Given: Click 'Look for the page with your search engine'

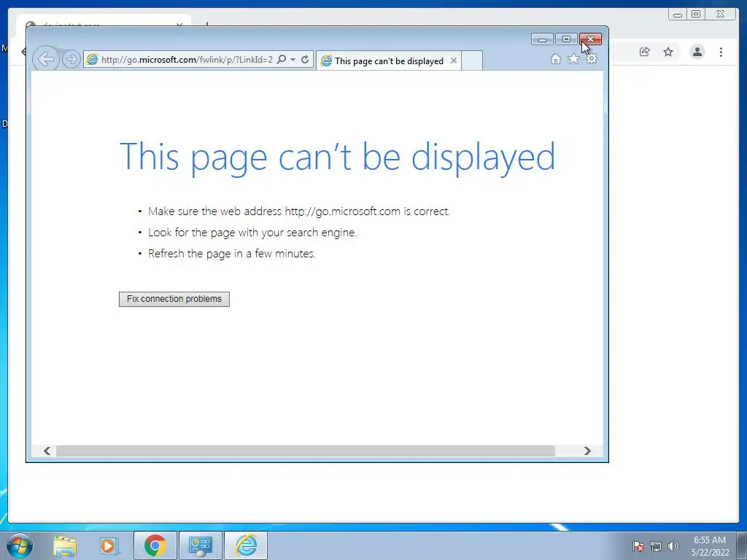Looking at the screenshot, I should click(x=252, y=233).
